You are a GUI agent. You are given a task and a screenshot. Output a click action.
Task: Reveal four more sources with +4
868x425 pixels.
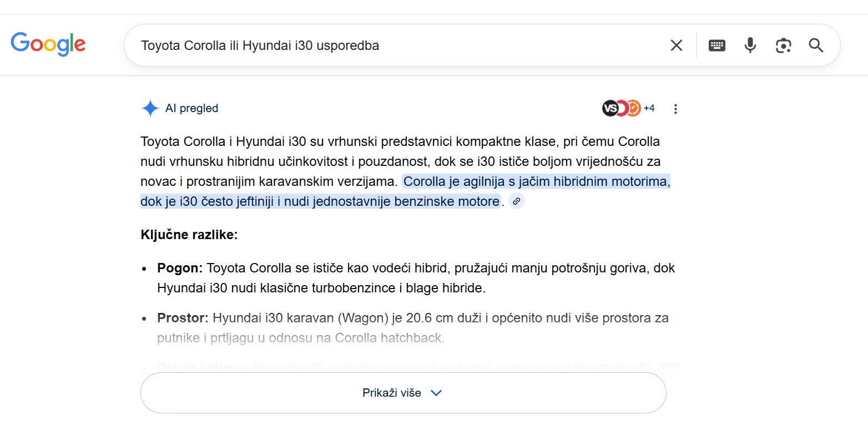[x=649, y=108]
